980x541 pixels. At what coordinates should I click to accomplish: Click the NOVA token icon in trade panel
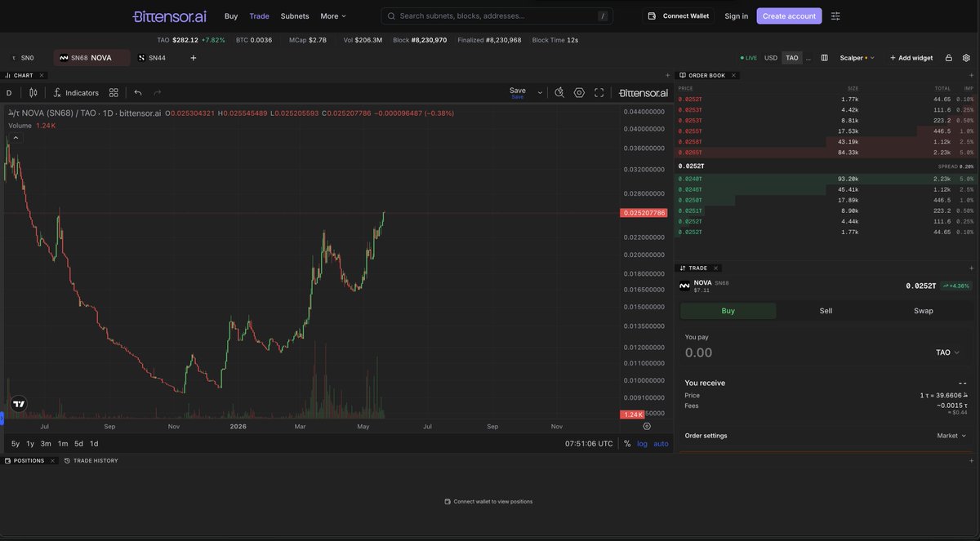pos(684,286)
